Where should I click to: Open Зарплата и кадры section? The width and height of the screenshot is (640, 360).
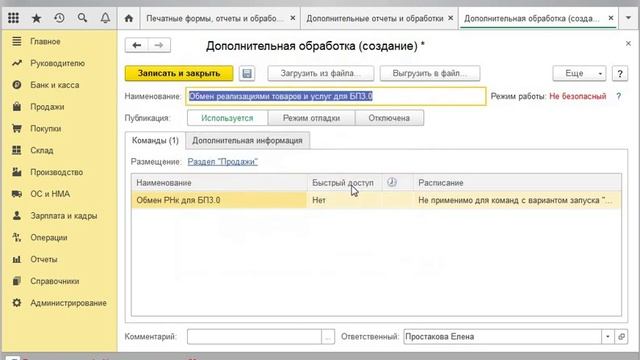(x=63, y=216)
